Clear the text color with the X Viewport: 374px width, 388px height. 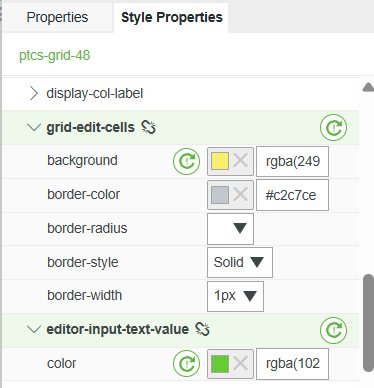(240, 363)
